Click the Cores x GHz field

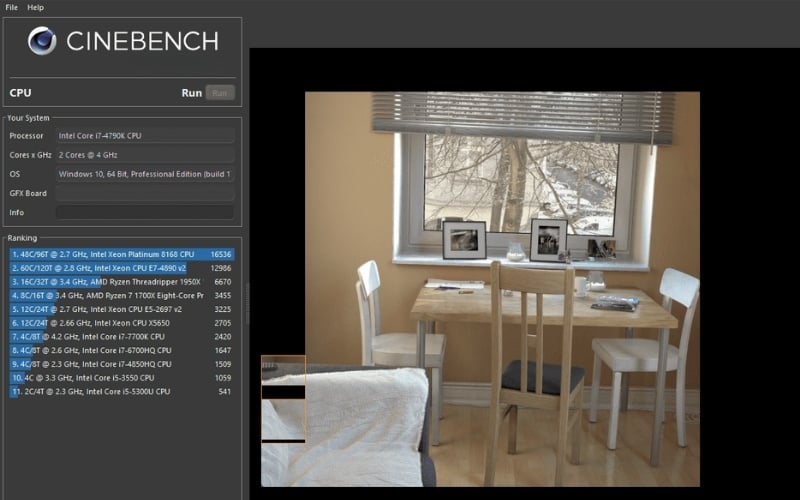(x=145, y=155)
